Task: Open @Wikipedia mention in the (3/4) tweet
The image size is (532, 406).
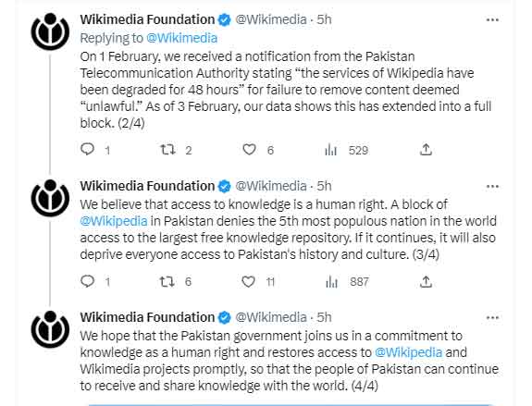Action: (114, 221)
